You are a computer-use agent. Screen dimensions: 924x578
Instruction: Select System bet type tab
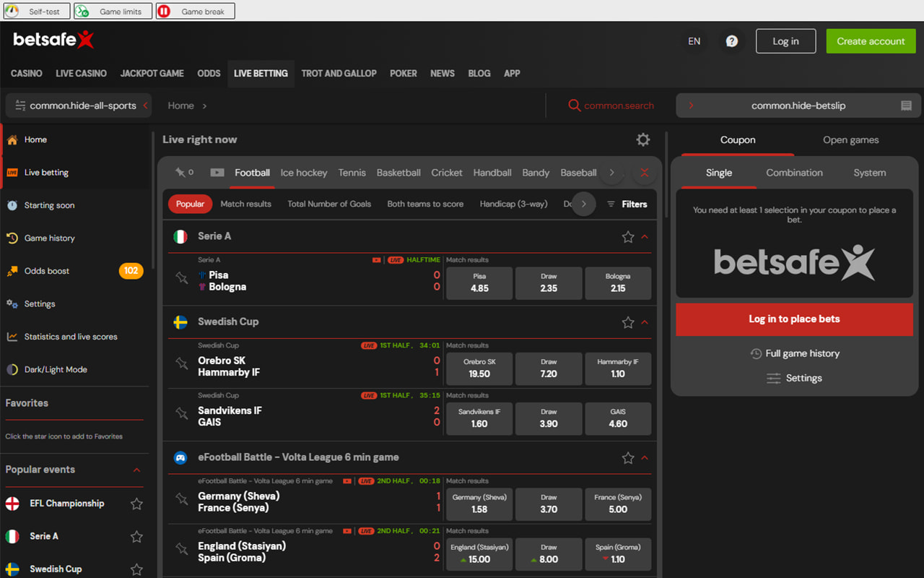869,173
